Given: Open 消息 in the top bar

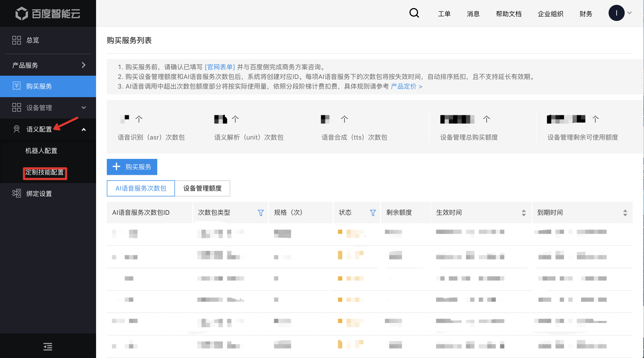Looking at the screenshot, I should pos(473,14).
